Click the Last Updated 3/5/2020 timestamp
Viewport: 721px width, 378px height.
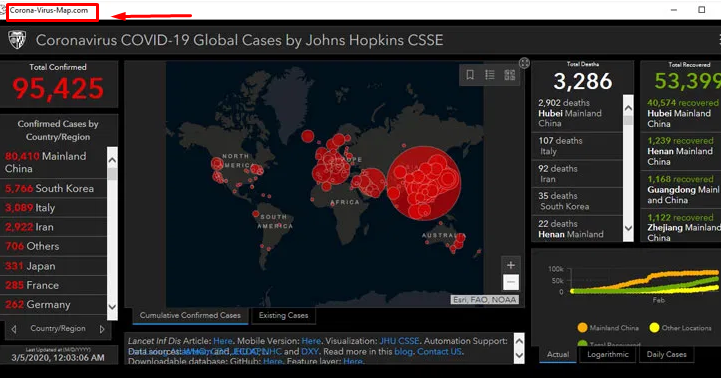coord(58,358)
